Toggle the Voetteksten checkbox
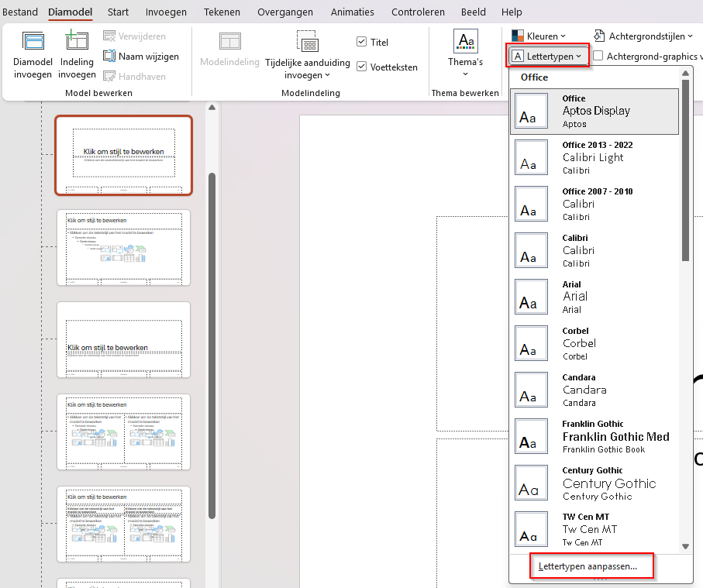Screen dimensions: 703x588 click(x=361, y=67)
